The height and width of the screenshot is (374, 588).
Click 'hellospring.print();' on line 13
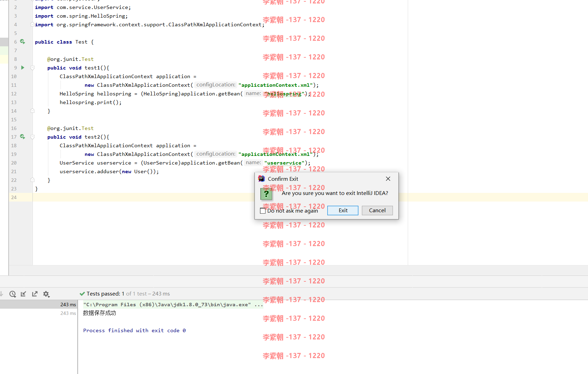coord(90,102)
